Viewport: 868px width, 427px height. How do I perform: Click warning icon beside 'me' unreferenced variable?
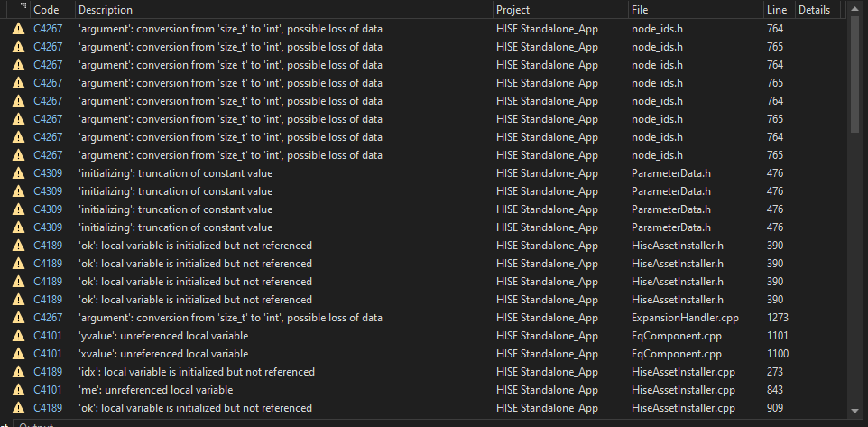[19, 390]
